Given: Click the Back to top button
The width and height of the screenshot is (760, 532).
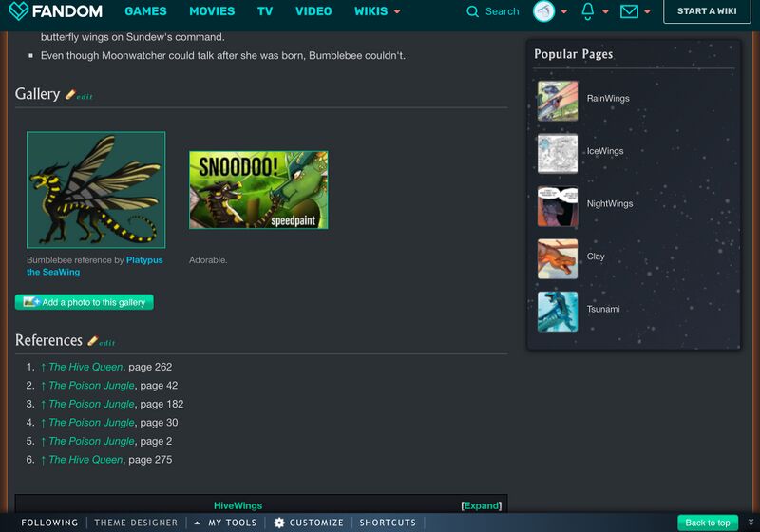Looking at the screenshot, I should point(708,522).
